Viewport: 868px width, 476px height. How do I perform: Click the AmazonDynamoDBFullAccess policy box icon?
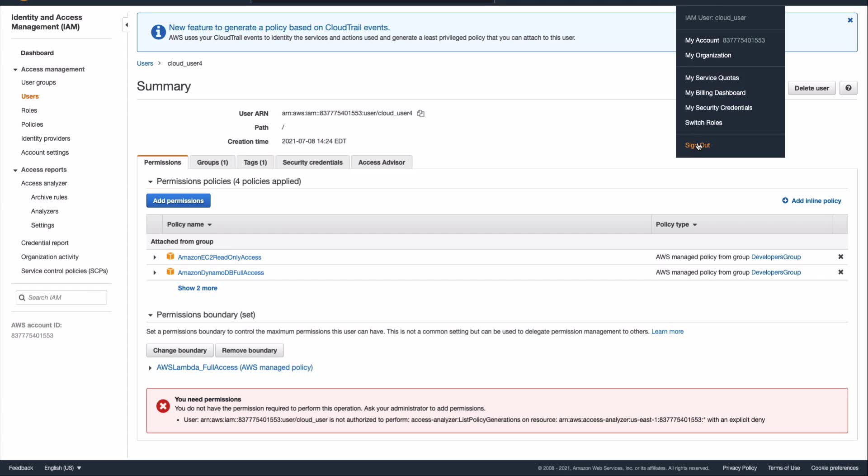[x=170, y=272]
